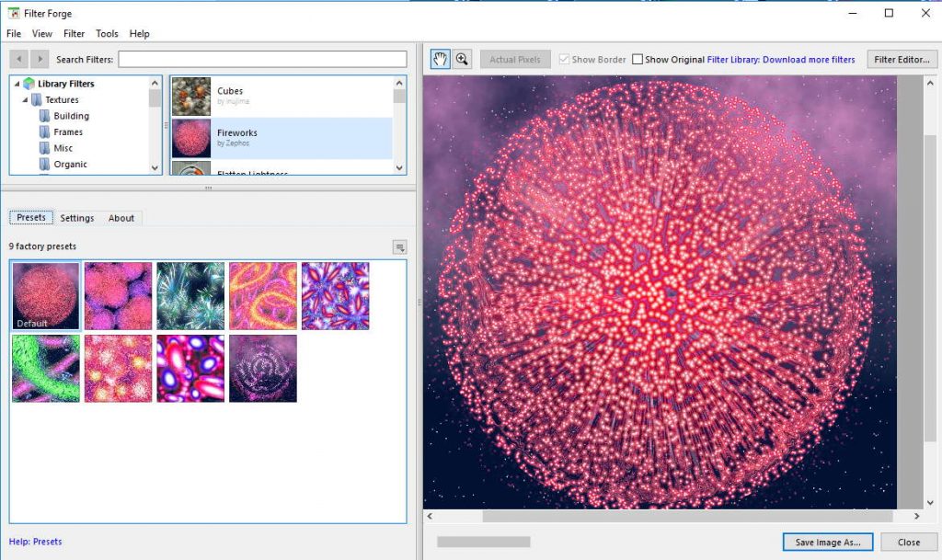Screen dimensions: 942x560
Task: Select the Misc category label
Action: (x=63, y=148)
